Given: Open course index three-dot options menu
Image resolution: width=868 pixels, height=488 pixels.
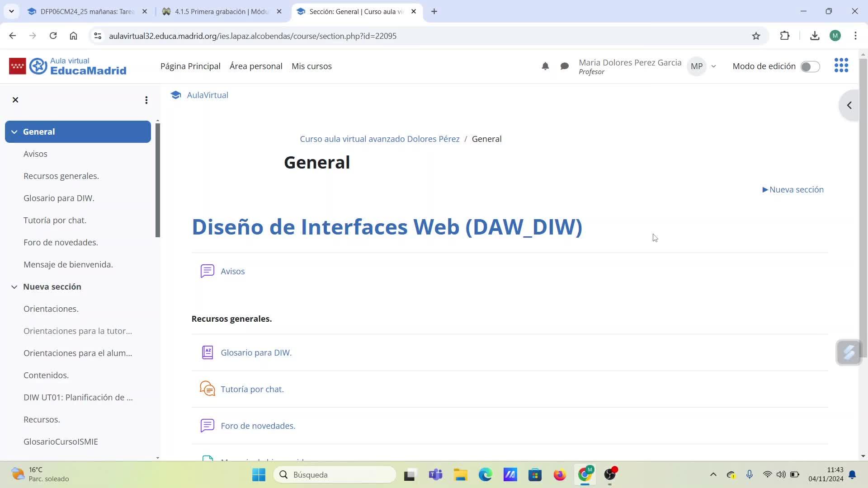Looking at the screenshot, I should click(146, 100).
